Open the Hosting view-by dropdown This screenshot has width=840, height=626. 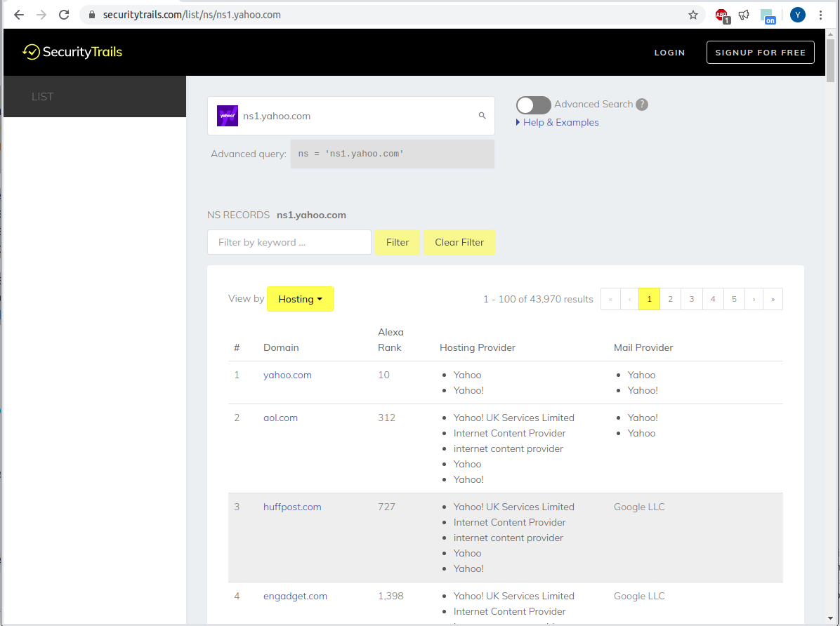coord(300,299)
